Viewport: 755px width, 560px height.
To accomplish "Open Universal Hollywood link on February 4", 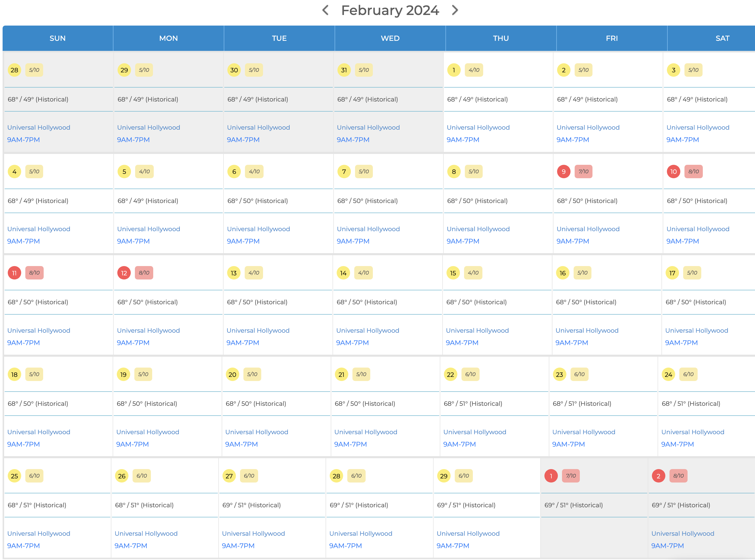I will [x=39, y=229].
